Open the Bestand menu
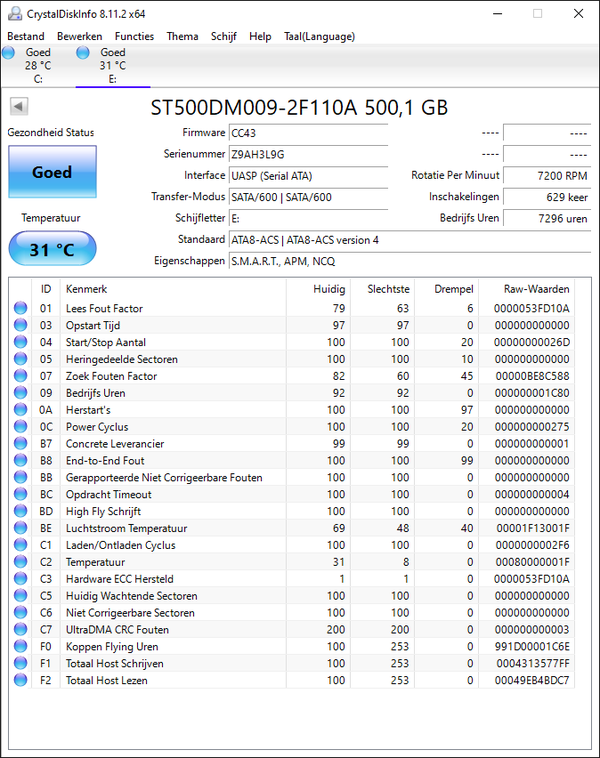Image resolution: width=600 pixels, height=758 pixels. pos(26,36)
